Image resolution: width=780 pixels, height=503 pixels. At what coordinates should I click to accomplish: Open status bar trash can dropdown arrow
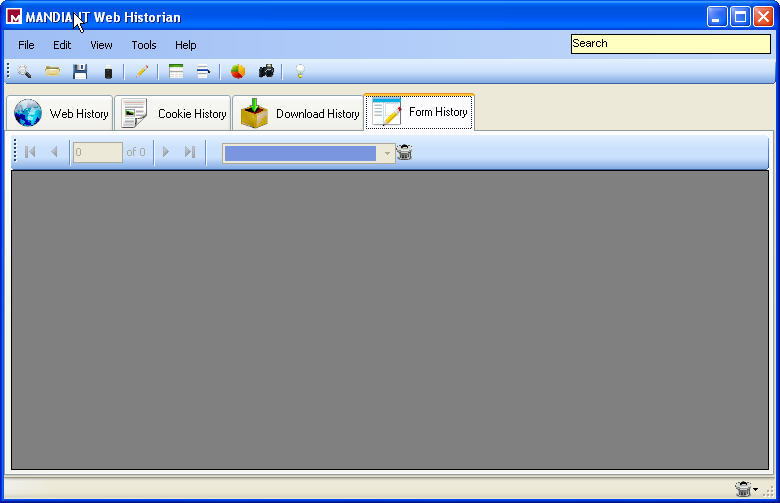tap(756, 490)
